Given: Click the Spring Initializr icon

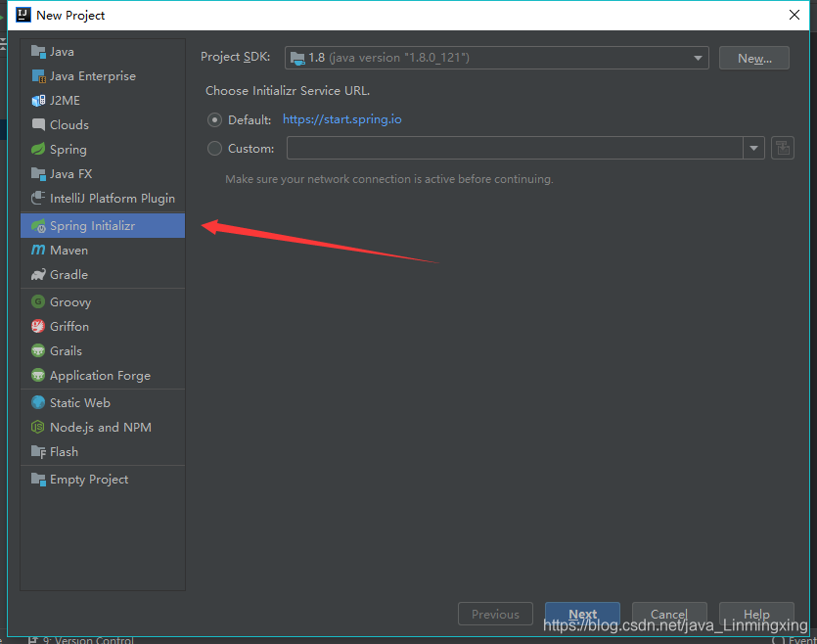Looking at the screenshot, I should tap(38, 226).
